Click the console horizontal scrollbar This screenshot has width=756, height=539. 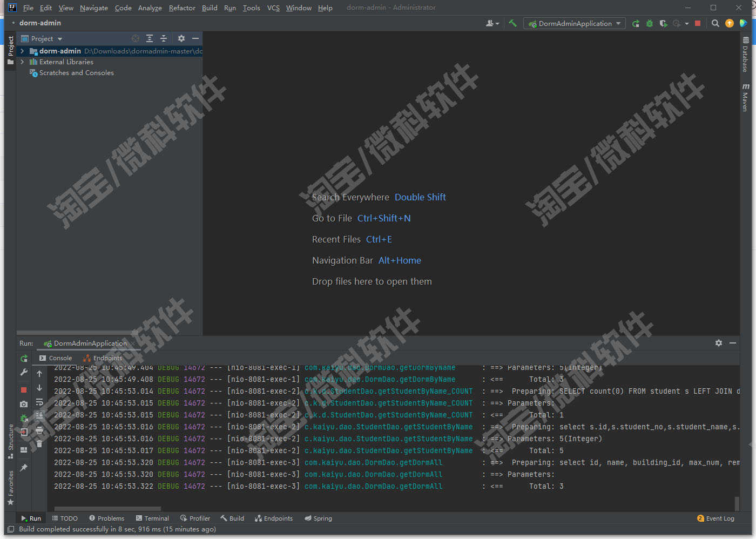[107, 509]
